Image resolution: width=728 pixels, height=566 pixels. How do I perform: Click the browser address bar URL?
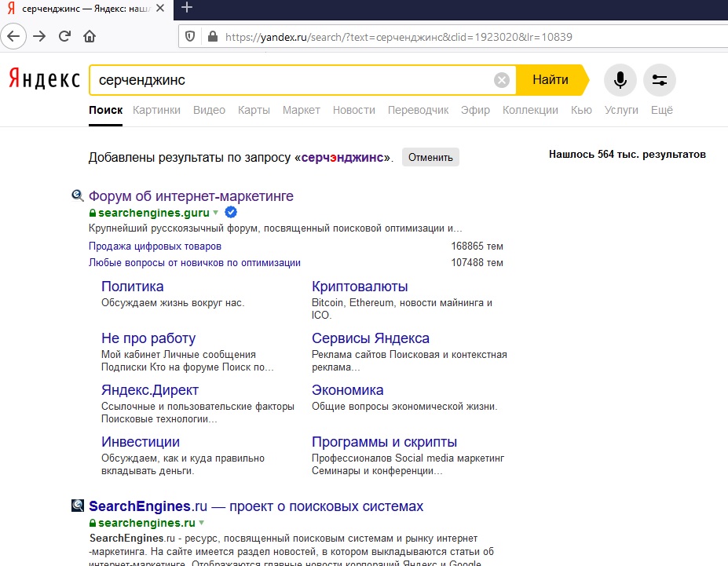(398, 37)
